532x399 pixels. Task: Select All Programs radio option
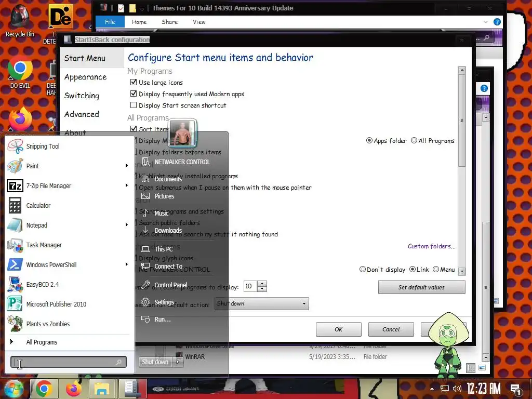pyautogui.click(x=414, y=140)
